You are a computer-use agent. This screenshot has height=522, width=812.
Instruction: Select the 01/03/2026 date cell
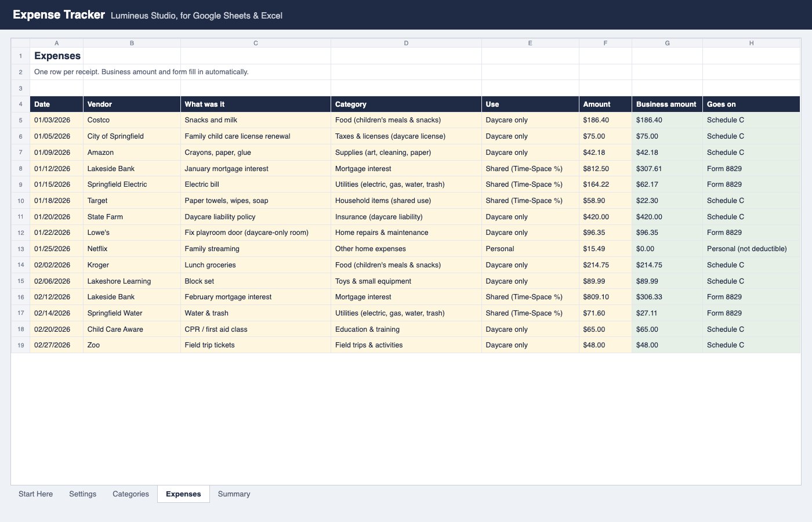pos(56,120)
